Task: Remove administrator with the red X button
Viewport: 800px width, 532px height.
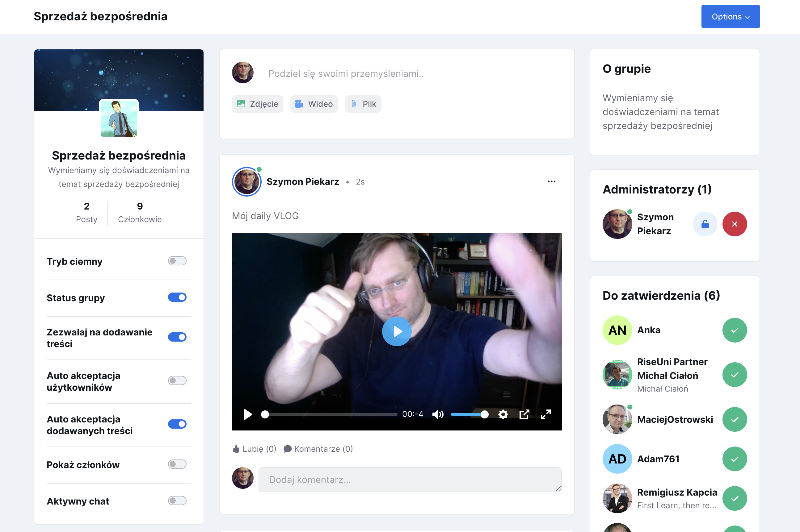Action: pyautogui.click(x=735, y=224)
